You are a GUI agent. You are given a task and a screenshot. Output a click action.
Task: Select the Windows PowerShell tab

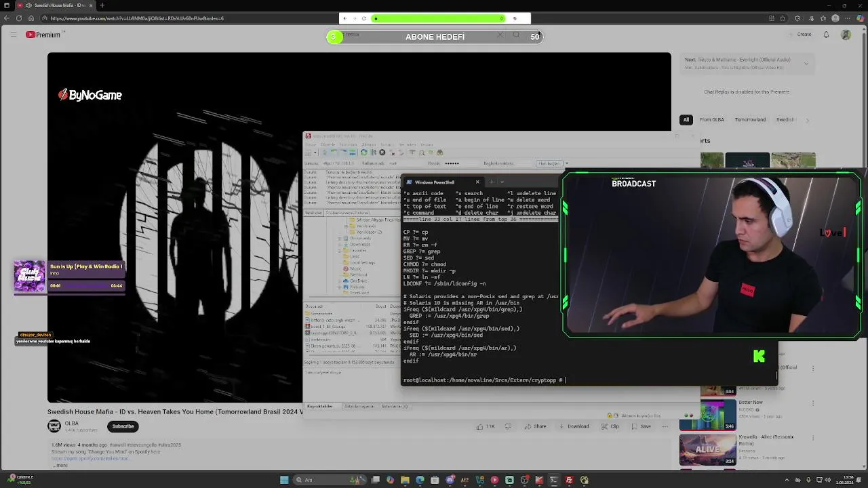441,182
